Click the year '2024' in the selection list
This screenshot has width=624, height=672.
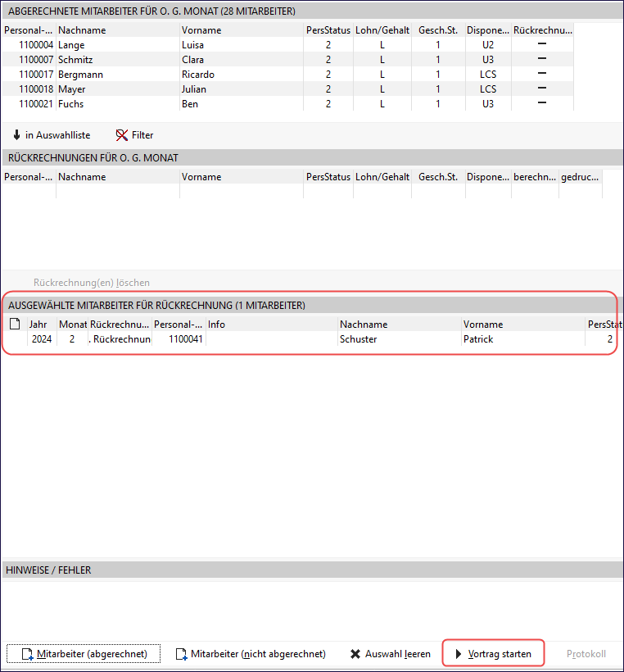coord(42,339)
